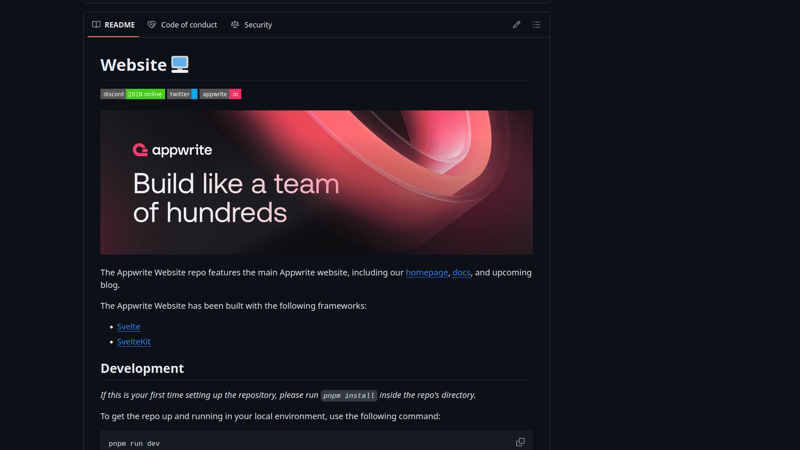Open the Appwrite banner image
This screenshot has height=450, width=800.
click(316, 183)
